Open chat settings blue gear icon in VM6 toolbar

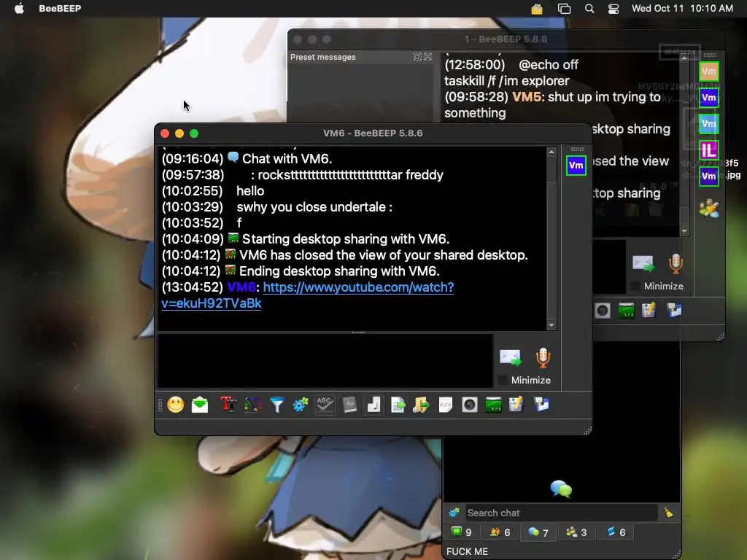301,405
